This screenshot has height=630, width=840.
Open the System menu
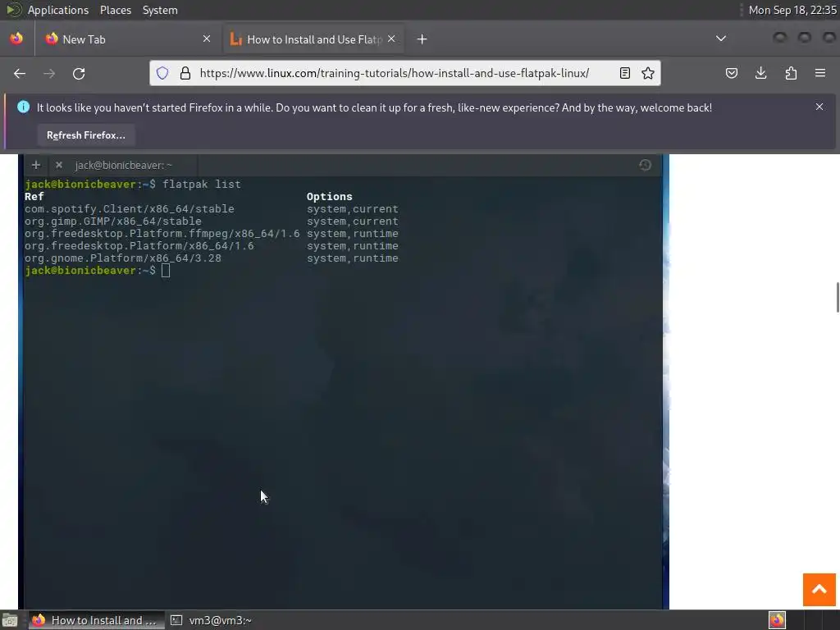(160, 10)
